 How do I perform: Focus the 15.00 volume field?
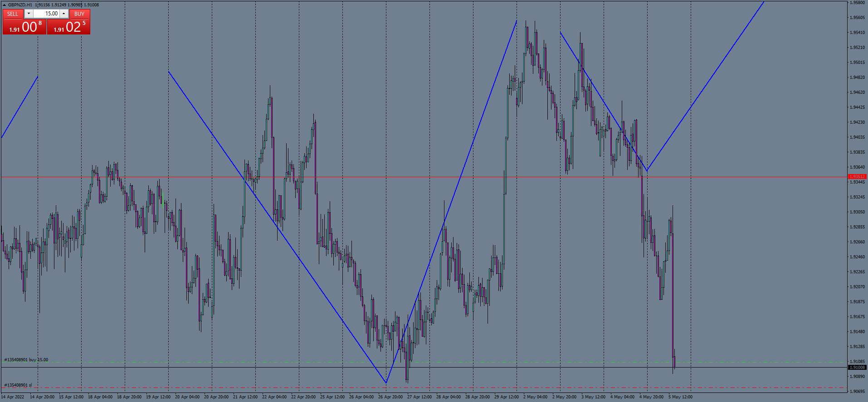coord(46,14)
